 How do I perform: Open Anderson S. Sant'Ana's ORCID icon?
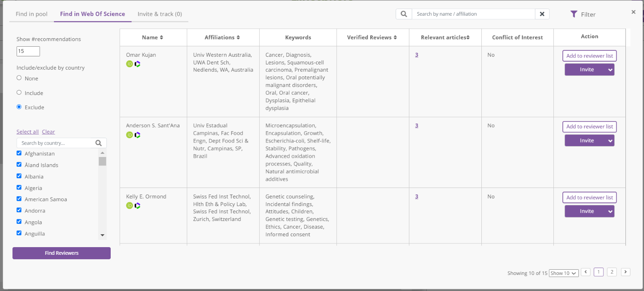[130, 135]
